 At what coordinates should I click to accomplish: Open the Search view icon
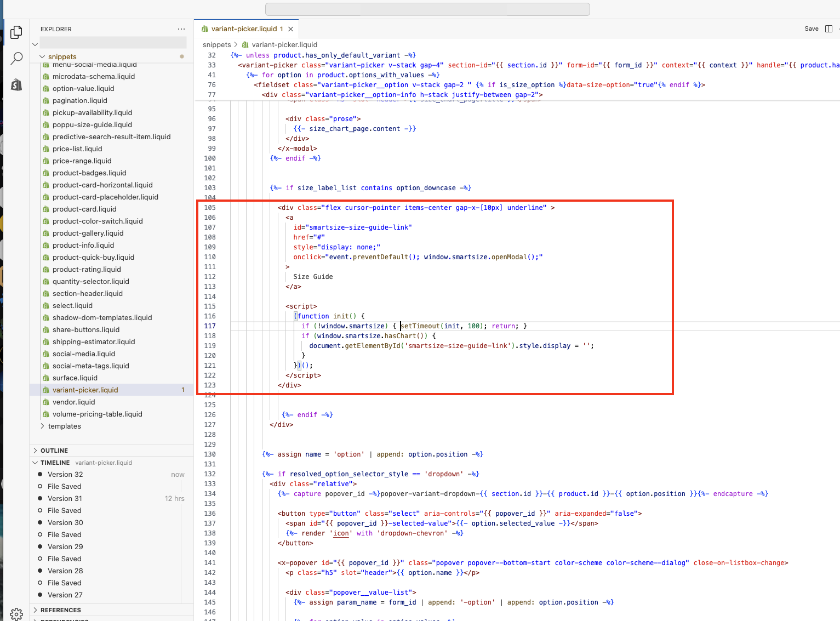[16, 58]
